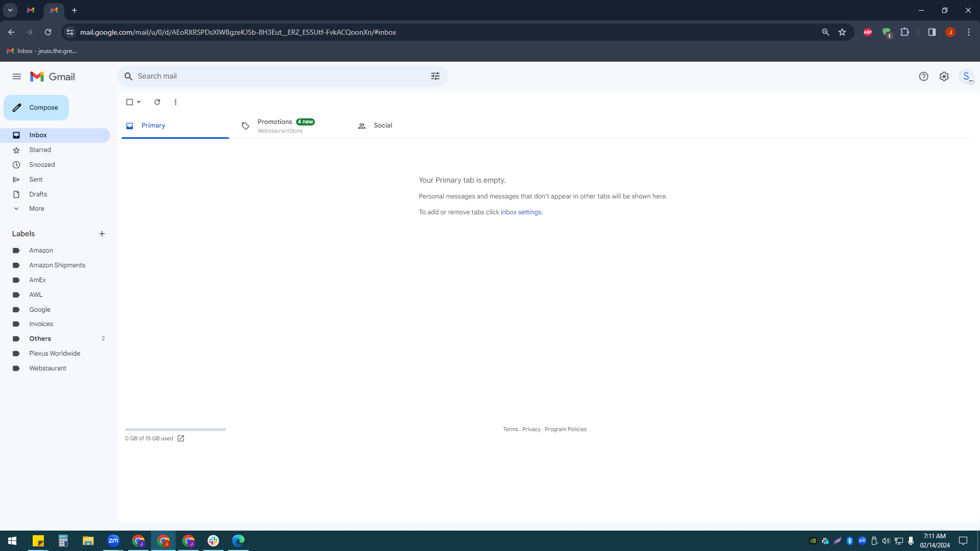Open the Drafts folder
Screen dimensions: 980x551
tap(55, 194)
